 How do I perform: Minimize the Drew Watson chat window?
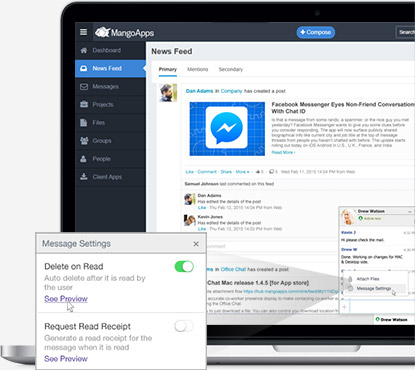(x=410, y=212)
